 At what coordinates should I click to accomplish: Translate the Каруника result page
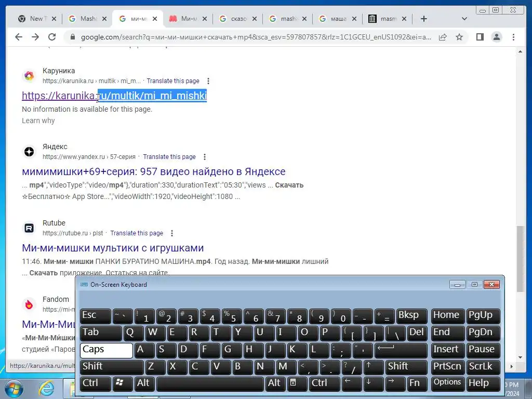(x=173, y=81)
